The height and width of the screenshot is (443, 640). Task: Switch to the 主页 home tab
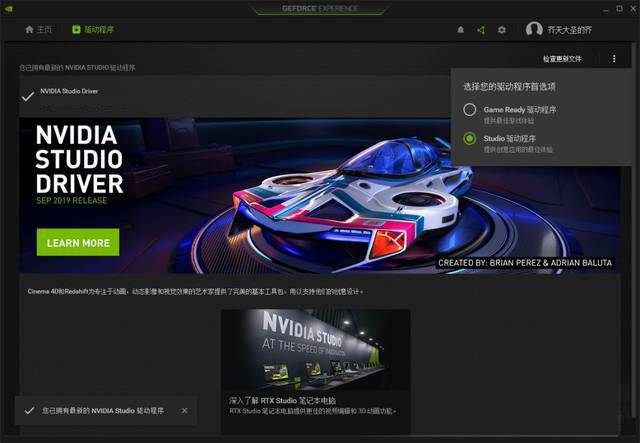tap(39, 29)
